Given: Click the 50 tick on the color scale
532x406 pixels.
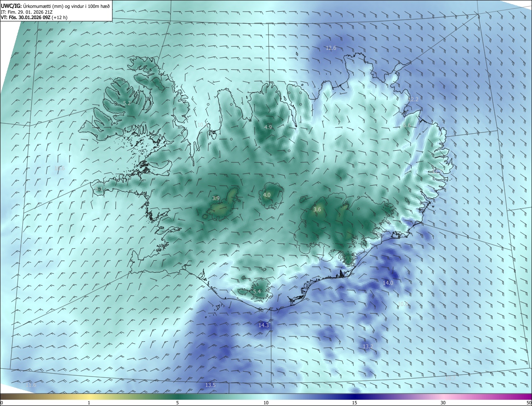Looking at the screenshot, I should (529, 403).
